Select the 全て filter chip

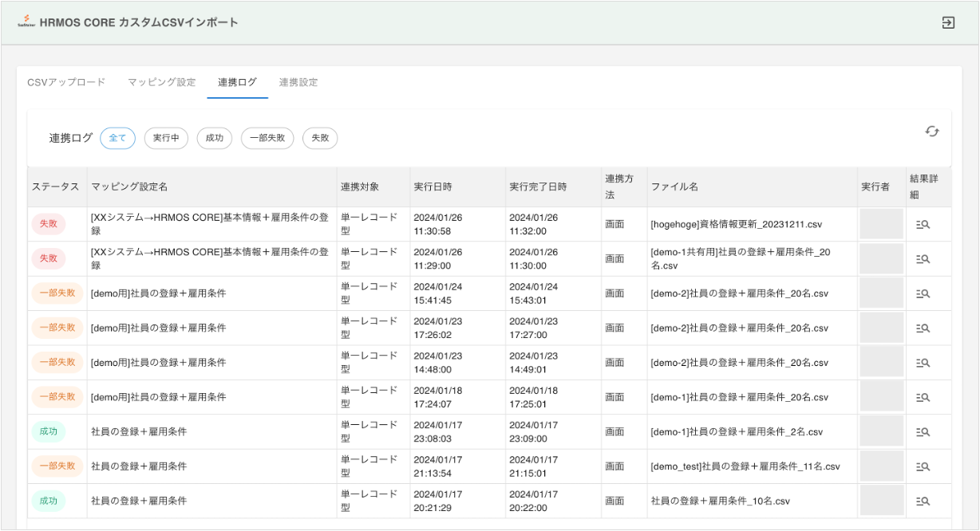coord(117,138)
